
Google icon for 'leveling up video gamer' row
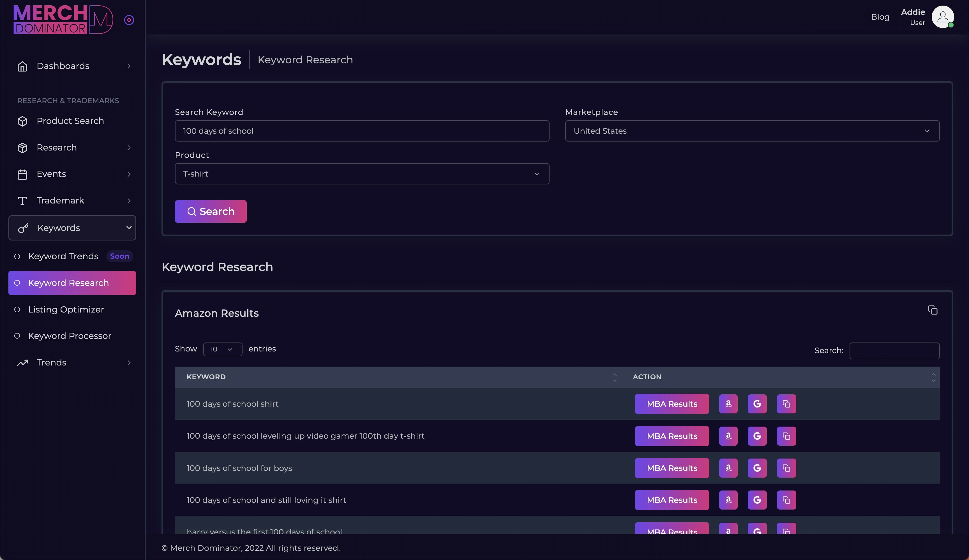coord(757,436)
